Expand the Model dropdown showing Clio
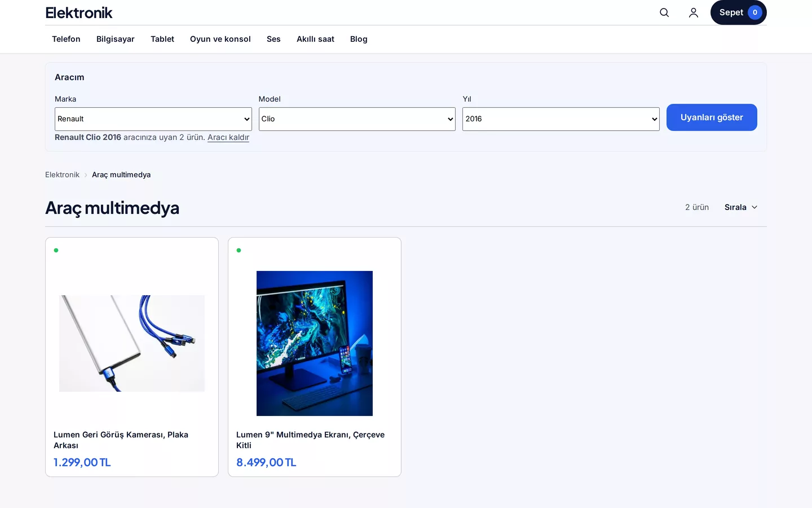 [357, 119]
